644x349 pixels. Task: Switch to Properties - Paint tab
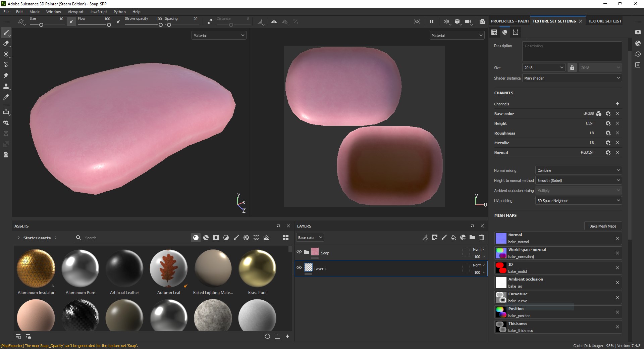(x=510, y=21)
